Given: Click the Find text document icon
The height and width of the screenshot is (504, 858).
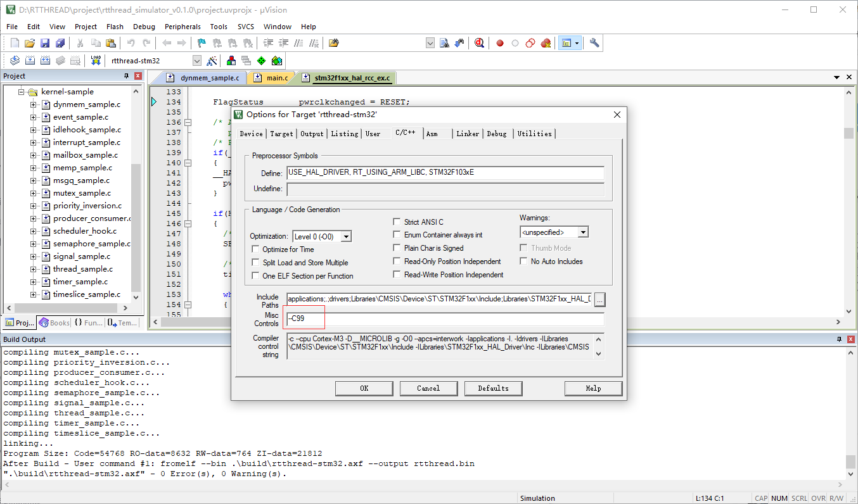Looking at the screenshot, I should pyautogui.click(x=444, y=43).
